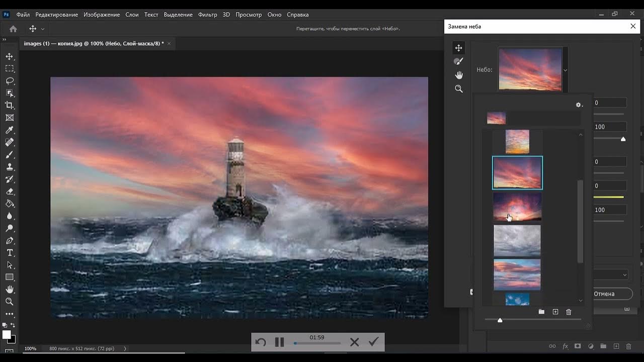Create new sky group folder icon
This screenshot has width=644, height=362.
pyautogui.click(x=541, y=312)
